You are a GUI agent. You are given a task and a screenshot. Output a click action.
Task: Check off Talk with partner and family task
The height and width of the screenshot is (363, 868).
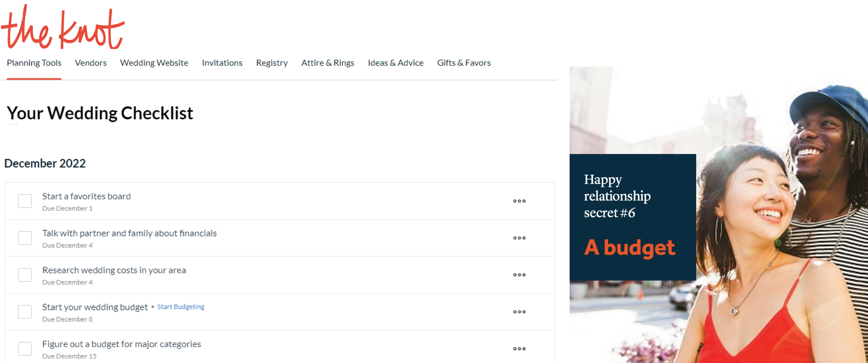(x=25, y=238)
